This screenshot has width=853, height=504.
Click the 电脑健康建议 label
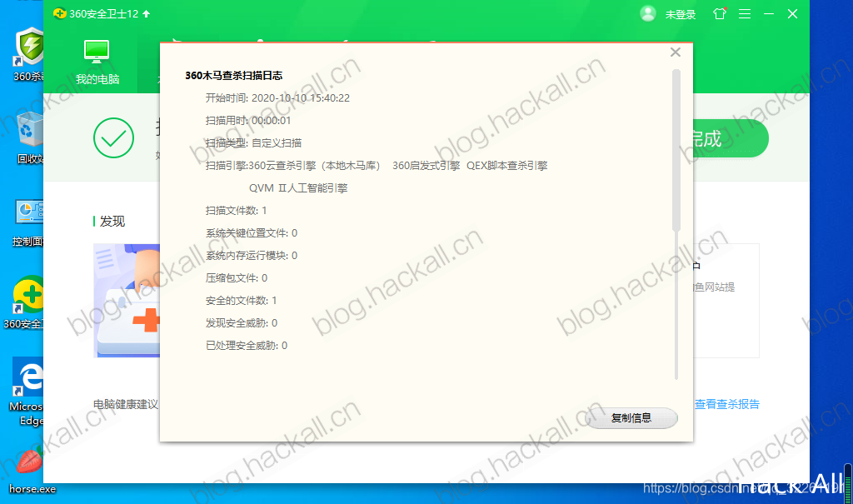[126, 404]
